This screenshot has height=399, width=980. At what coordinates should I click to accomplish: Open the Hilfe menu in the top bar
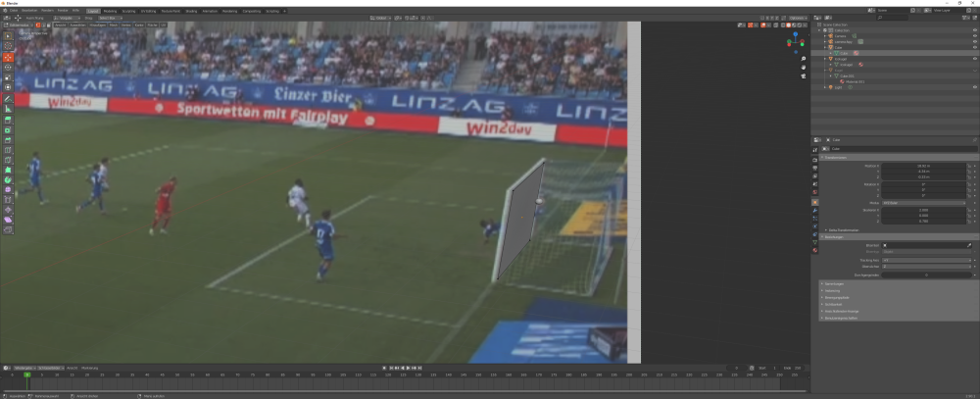pyautogui.click(x=75, y=11)
